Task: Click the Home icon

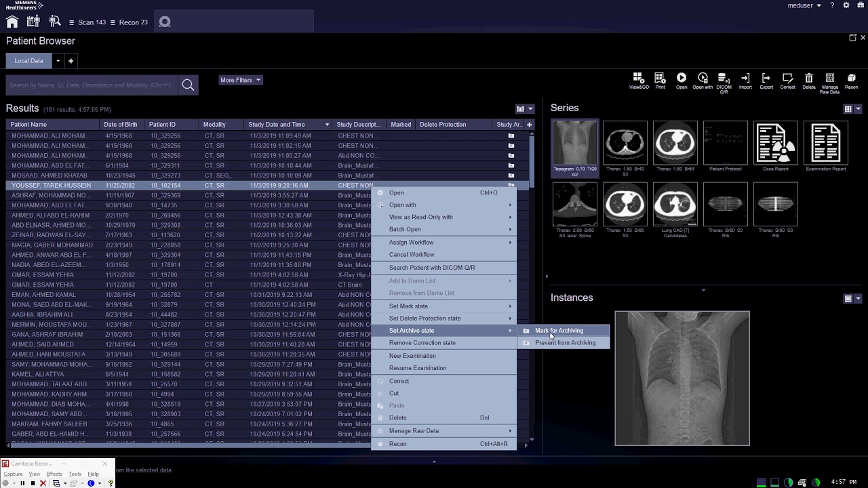Action: pyautogui.click(x=12, y=22)
